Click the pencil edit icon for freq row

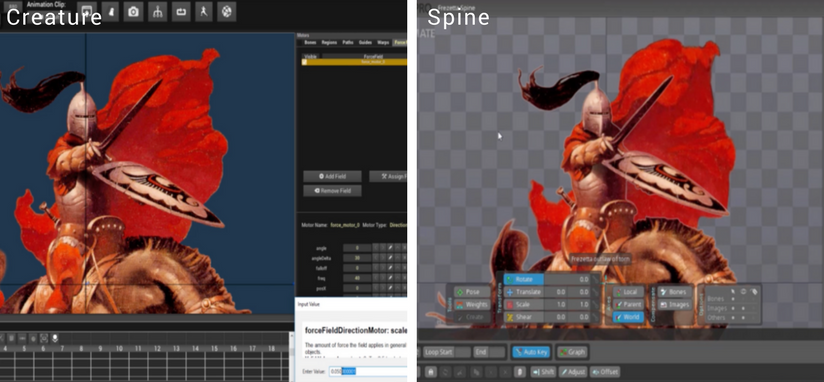[390, 278]
